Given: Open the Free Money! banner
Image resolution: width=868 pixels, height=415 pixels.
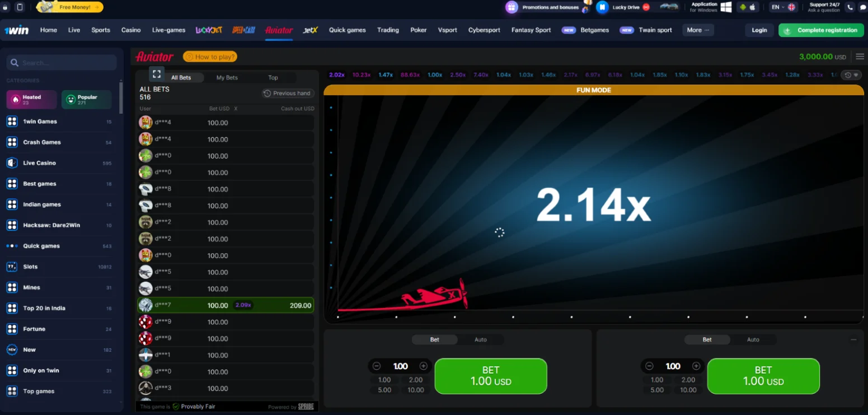Looking at the screenshot, I should pos(70,7).
